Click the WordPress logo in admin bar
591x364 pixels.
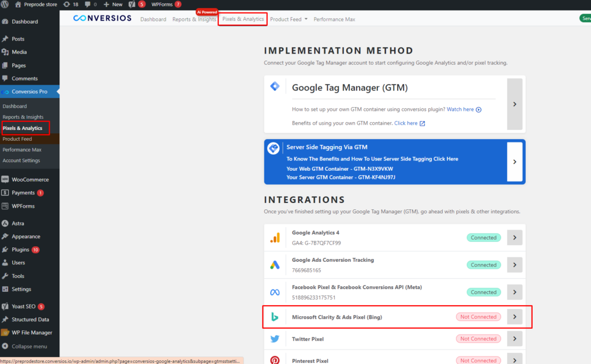tap(5, 5)
